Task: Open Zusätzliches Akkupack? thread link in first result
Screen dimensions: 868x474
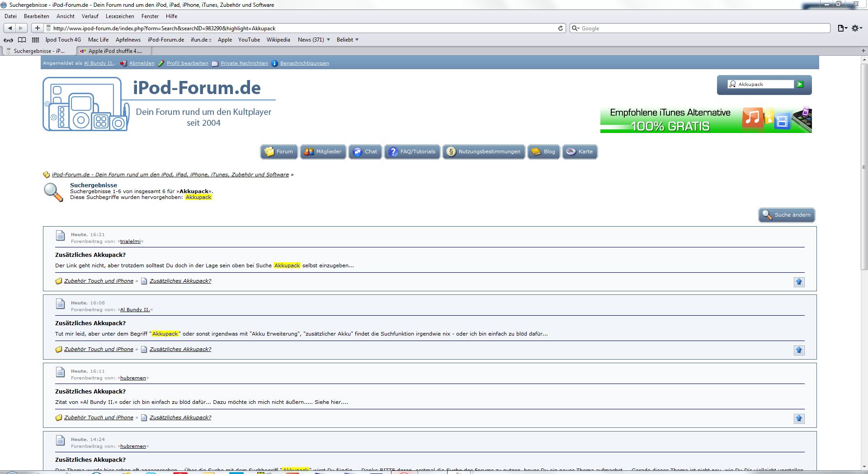Action: 180,281
